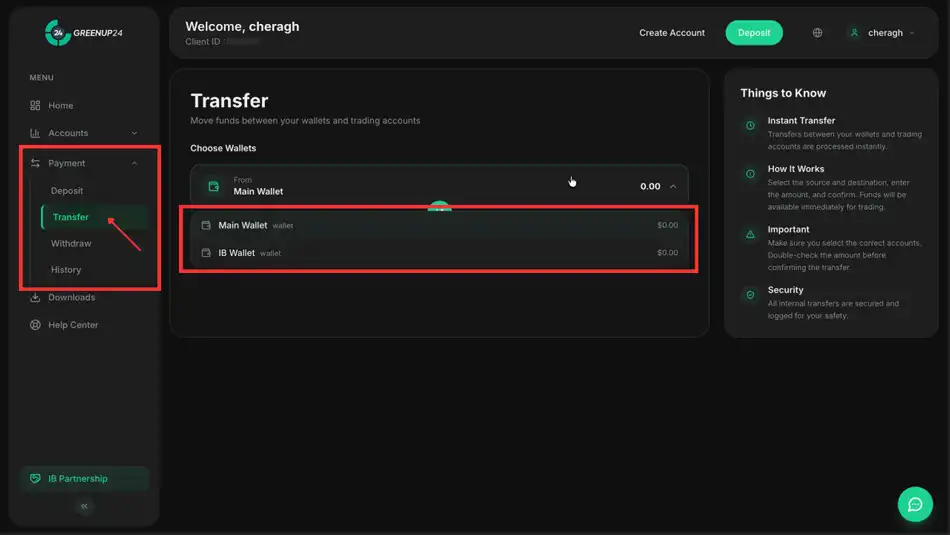Image resolution: width=950 pixels, height=535 pixels.
Task: Click the Transfer page heading
Action: click(229, 101)
